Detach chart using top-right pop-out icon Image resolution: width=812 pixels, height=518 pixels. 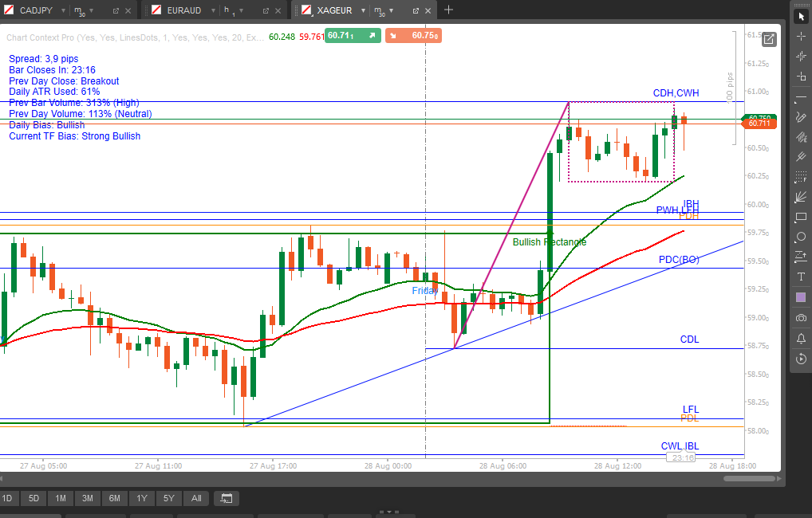[769, 39]
